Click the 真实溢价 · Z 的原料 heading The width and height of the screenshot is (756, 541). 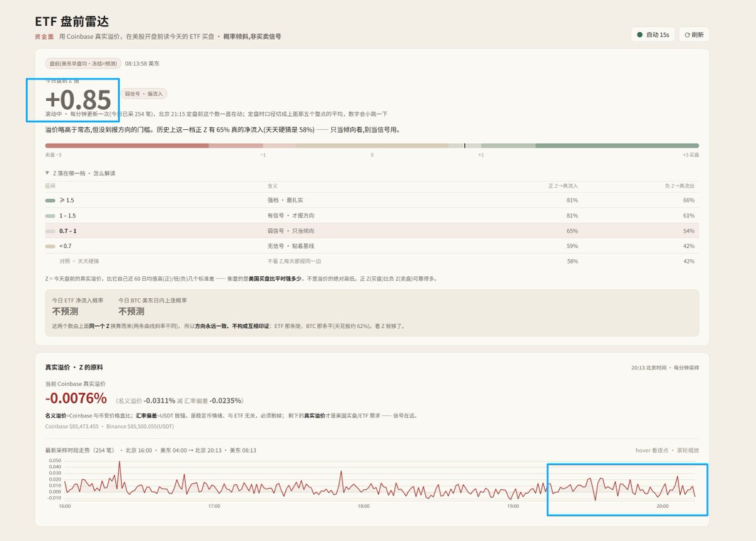[x=74, y=367]
